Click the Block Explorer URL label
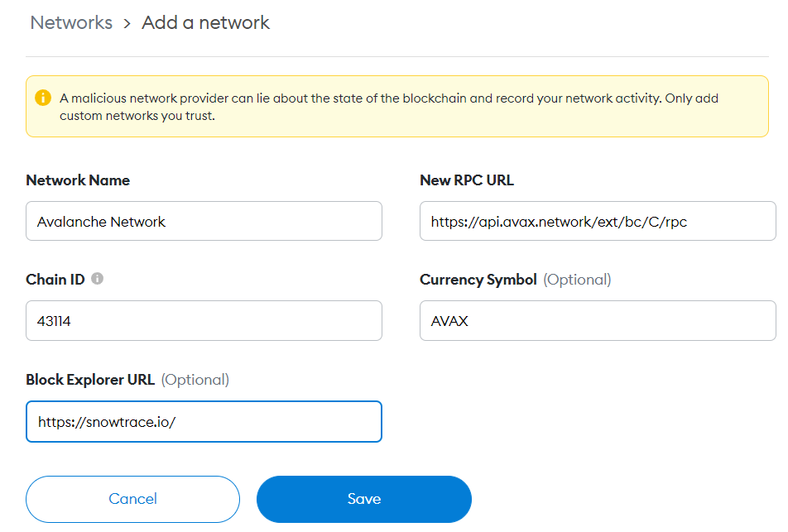The width and height of the screenshot is (788, 532). pyautogui.click(x=90, y=380)
